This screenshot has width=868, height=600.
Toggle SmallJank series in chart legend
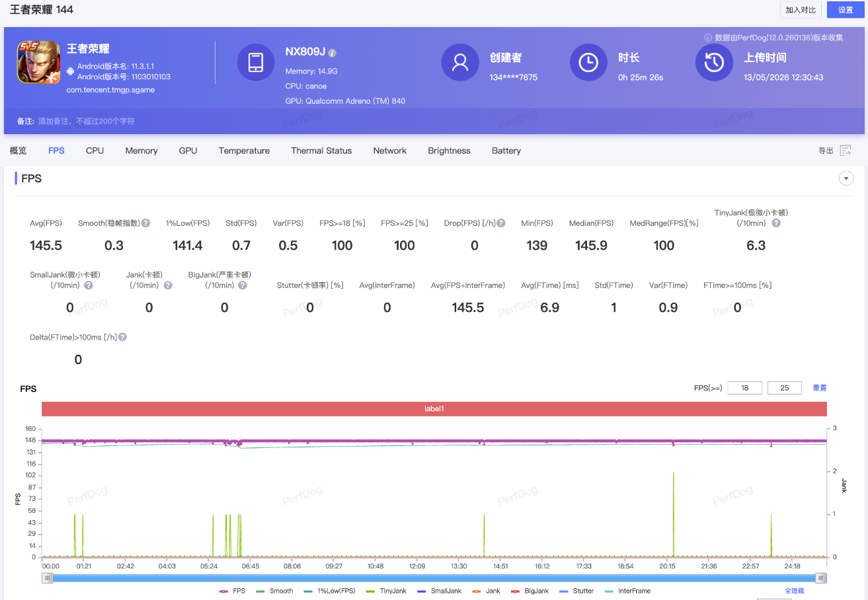439,591
